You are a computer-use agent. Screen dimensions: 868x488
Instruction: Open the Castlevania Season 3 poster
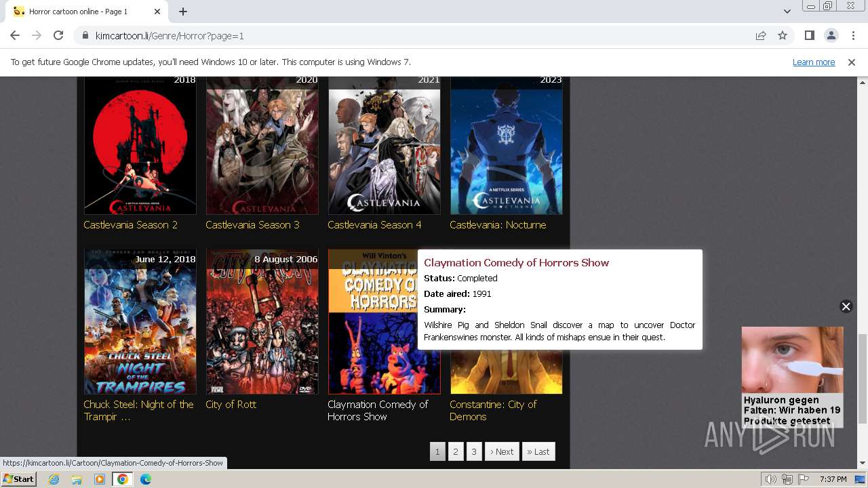click(x=262, y=146)
